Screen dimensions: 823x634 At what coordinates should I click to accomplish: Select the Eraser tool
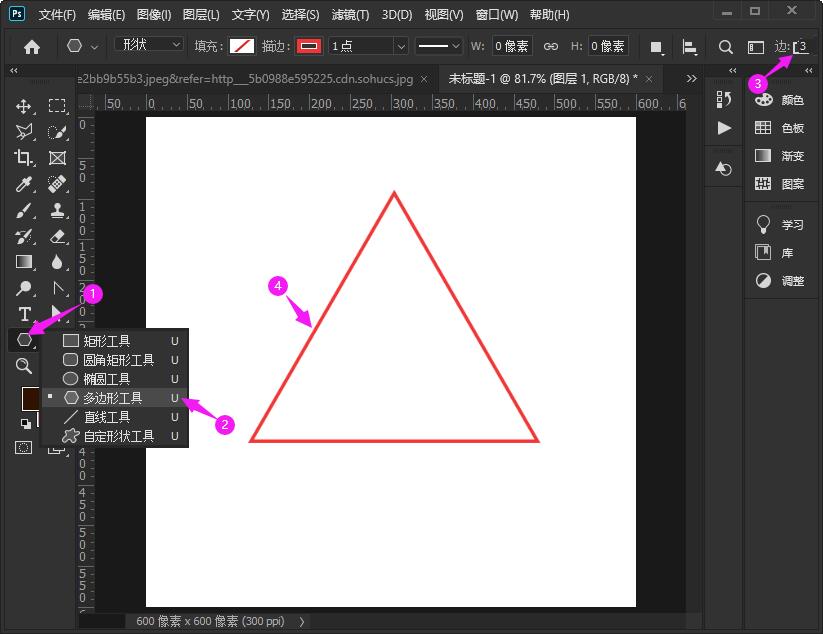click(58, 236)
